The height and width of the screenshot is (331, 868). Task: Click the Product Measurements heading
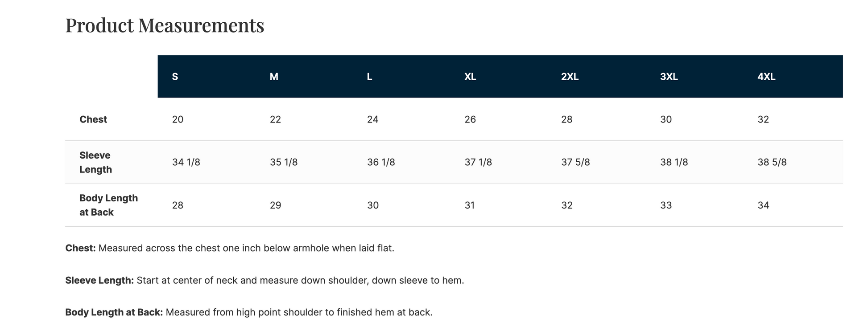165,25
